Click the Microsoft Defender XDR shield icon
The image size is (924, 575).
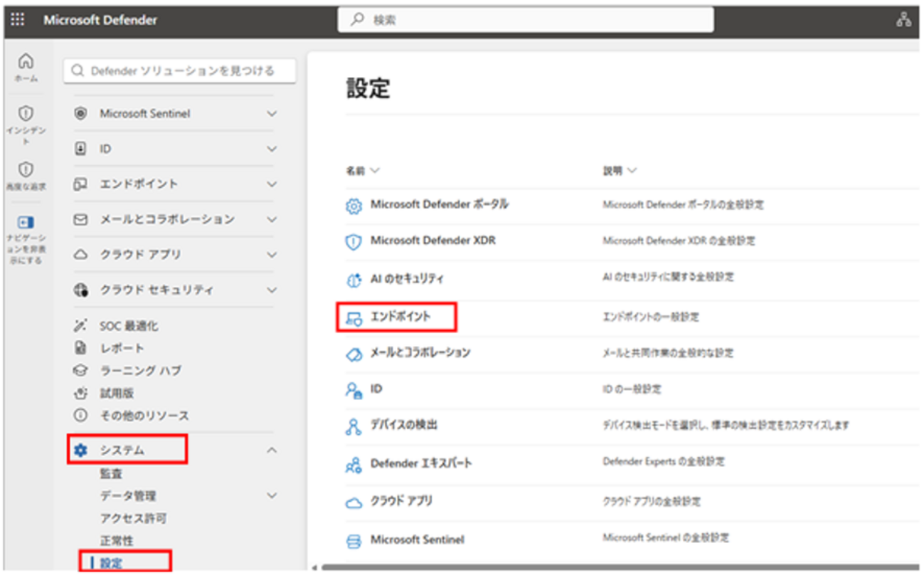[354, 242]
